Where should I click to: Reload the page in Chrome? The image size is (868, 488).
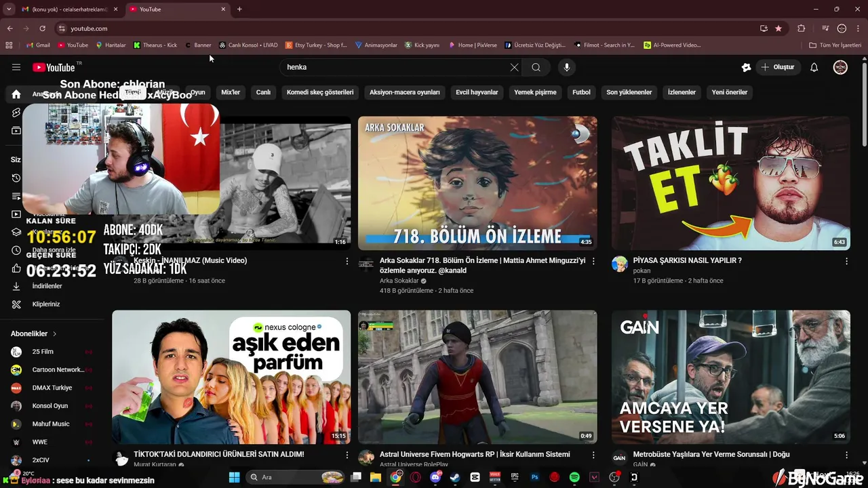point(42,28)
